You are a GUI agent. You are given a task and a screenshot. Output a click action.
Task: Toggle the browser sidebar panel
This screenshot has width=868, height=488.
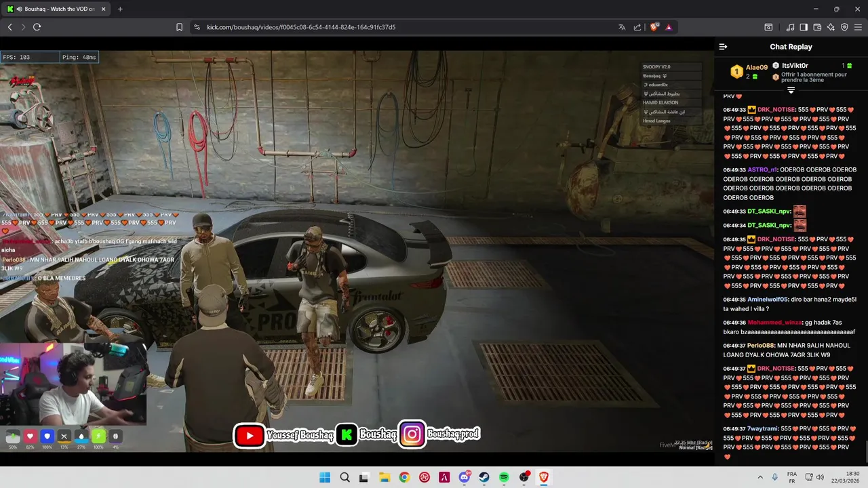coord(804,27)
